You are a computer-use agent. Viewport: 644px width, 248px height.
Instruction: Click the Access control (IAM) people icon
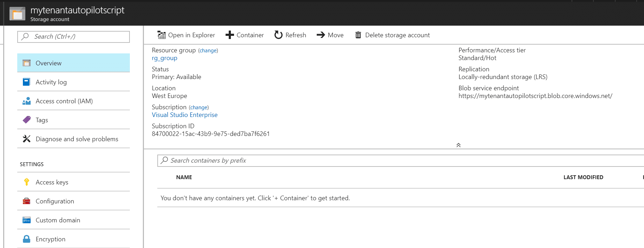(x=26, y=101)
